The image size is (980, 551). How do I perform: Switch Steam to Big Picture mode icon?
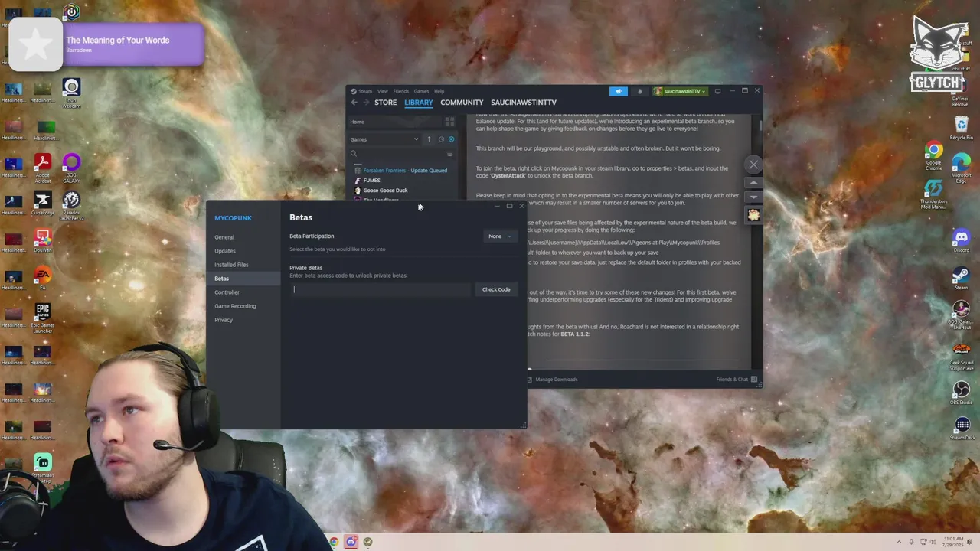(717, 91)
